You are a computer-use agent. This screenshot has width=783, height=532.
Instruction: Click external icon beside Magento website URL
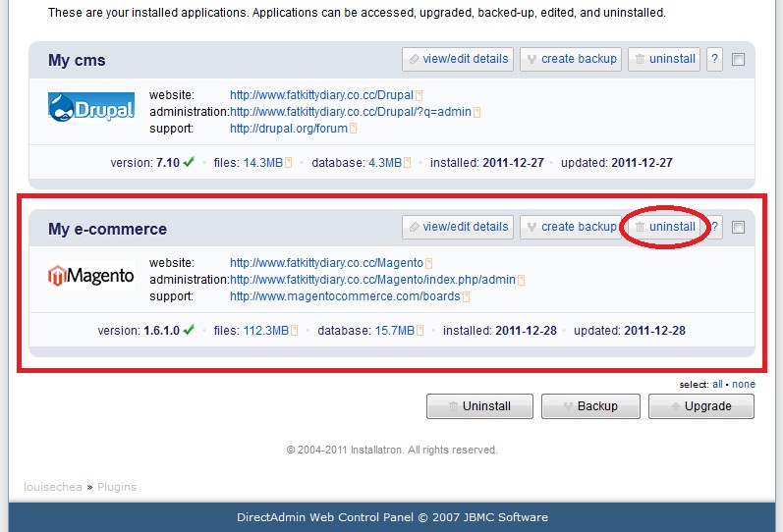[429, 263]
